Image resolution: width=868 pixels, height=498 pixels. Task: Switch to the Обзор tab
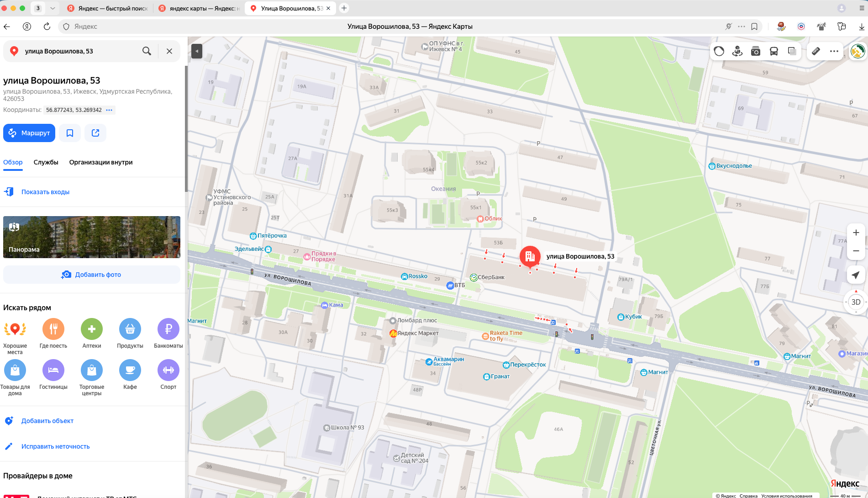click(13, 162)
